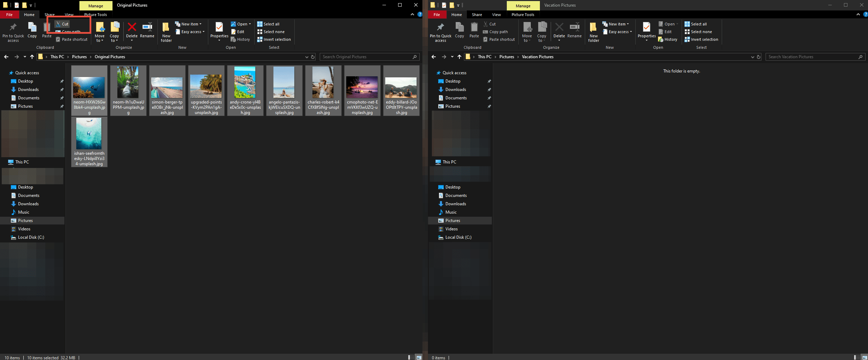Switch to large thumbnails view in Original Pictures status bar
868x360 pixels.
[419, 357]
